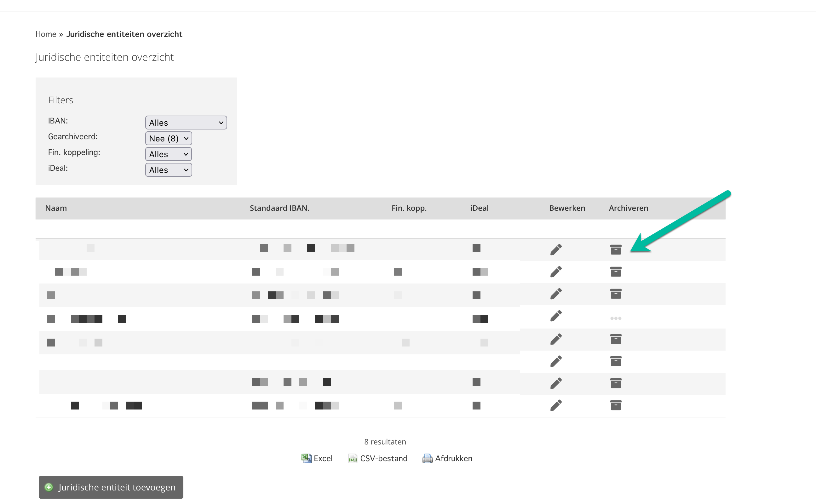Click the archive box icon in first row
Image resolution: width=816 pixels, height=504 pixels.
(615, 249)
